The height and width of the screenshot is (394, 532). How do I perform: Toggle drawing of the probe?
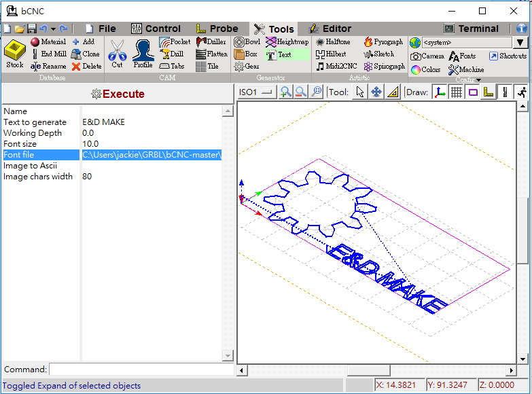coord(489,92)
